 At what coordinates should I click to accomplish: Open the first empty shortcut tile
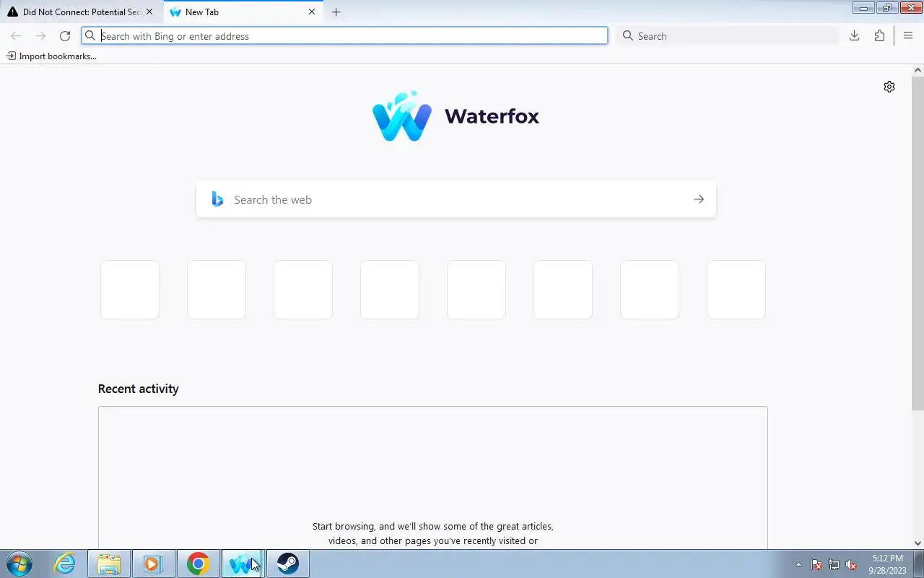click(130, 290)
